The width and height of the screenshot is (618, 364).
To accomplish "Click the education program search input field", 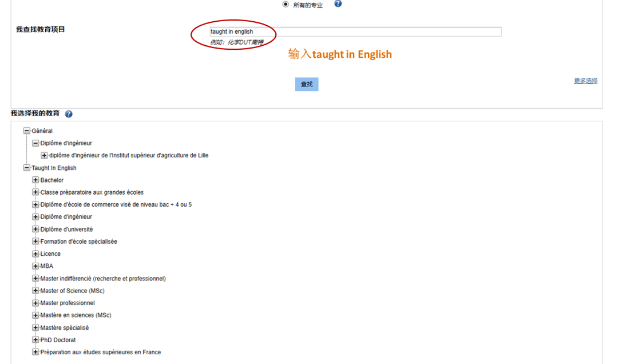I will pos(355,32).
